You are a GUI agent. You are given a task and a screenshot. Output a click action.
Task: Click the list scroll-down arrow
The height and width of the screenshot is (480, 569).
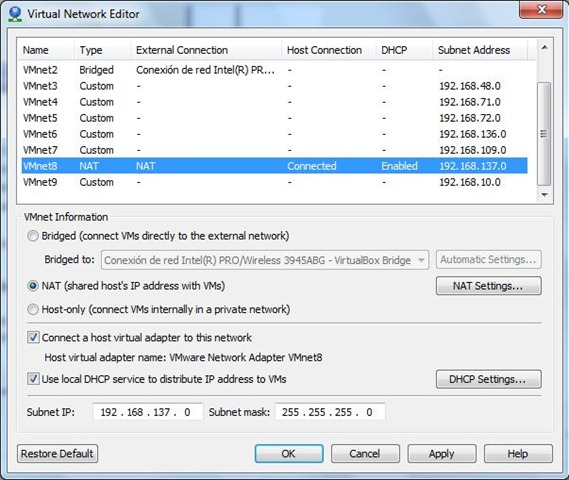(544, 195)
